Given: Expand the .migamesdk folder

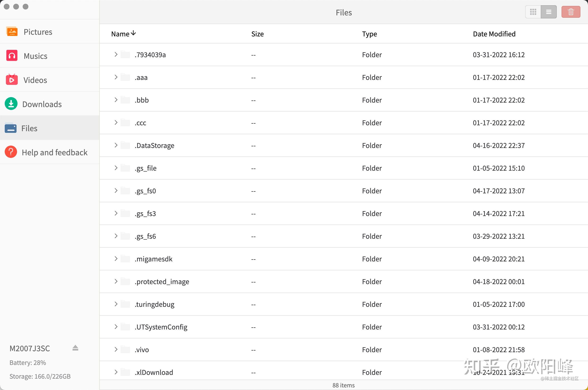Looking at the screenshot, I should point(116,259).
